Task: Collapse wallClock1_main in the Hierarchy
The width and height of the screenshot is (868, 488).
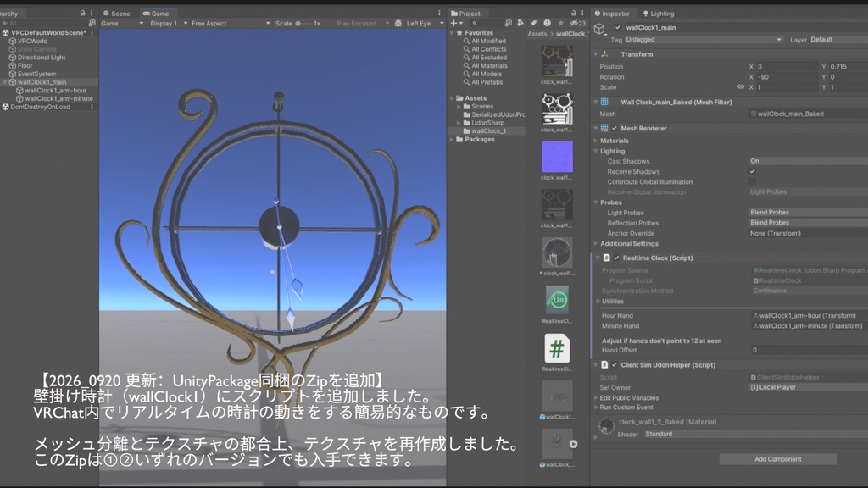Action: (x=5, y=82)
